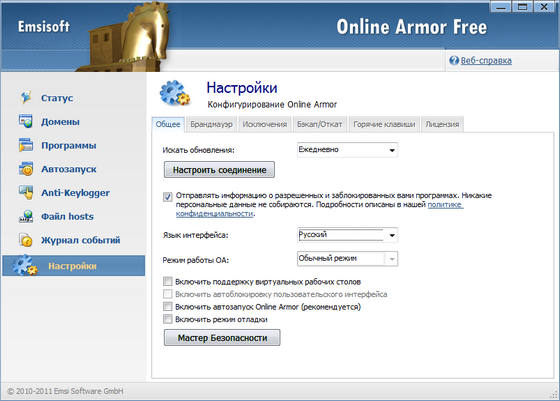Image resolution: width=560 pixels, height=401 pixels.
Task: Click the Искать обновления label
Action: click(199, 150)
